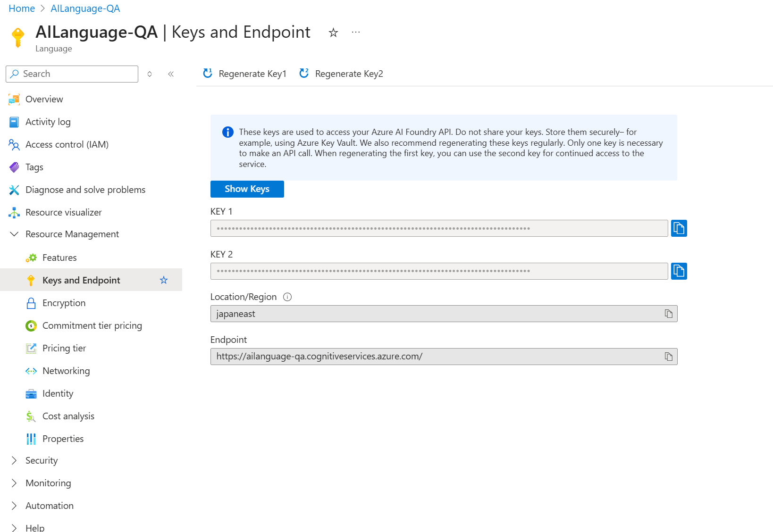Viewport: 773px width, 532px height.
Task: Click the Show Keys button
Action: click(247, 189)
